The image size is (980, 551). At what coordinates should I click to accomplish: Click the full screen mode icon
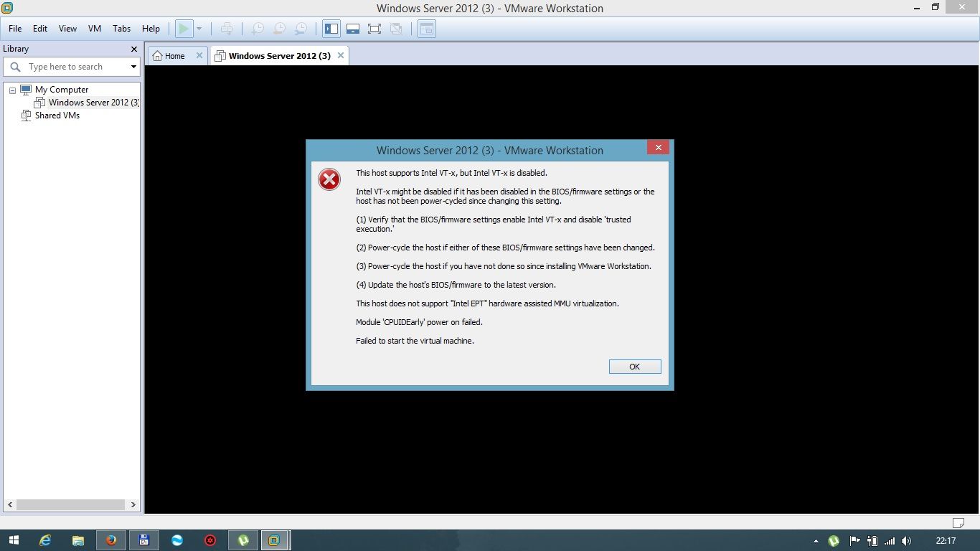click(x=374, y=29)
